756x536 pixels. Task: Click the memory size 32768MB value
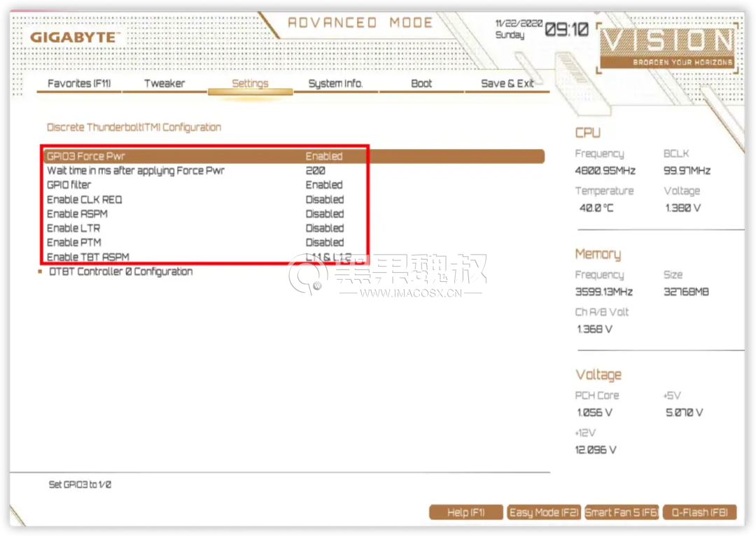click(x=686, y=292)
